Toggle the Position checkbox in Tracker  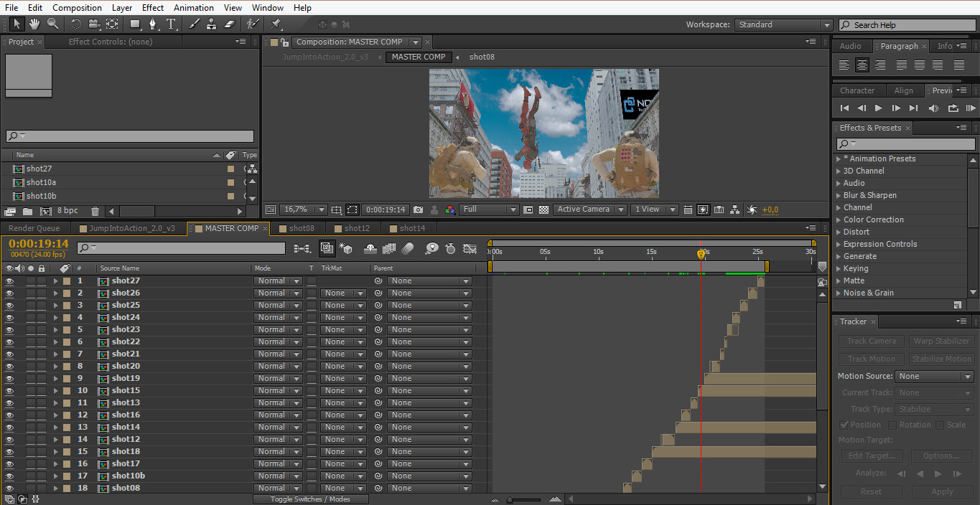point(844,425)
